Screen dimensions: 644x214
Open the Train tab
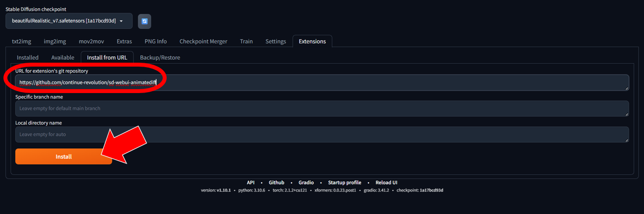[x=246, y=42]
